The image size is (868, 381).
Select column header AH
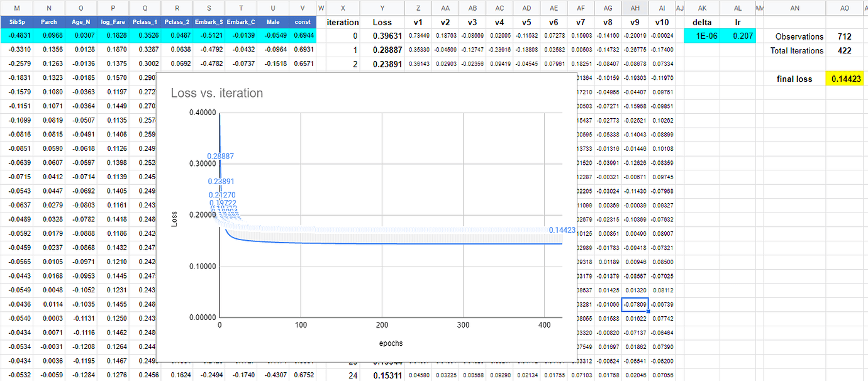(634, 8)
